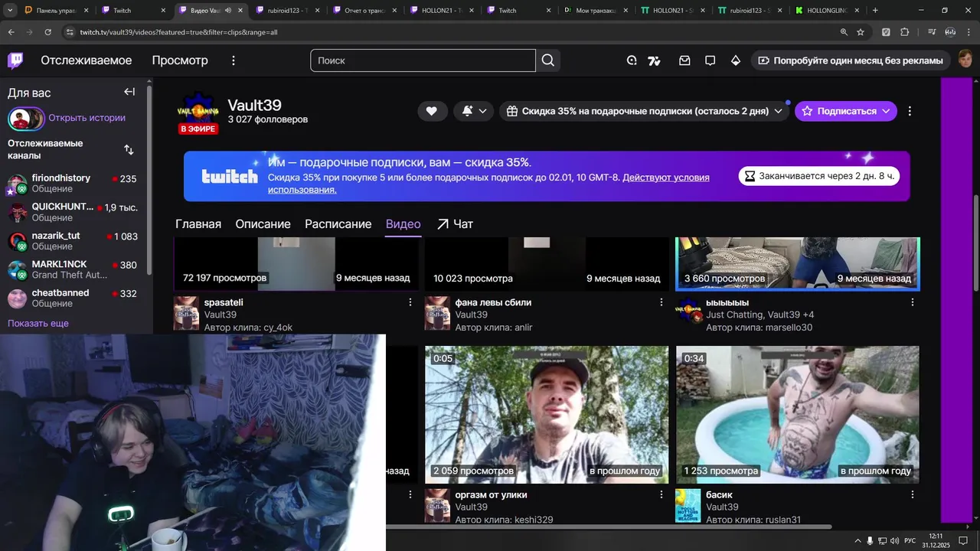This screenshot has width=980, height=551.
Task: Click Попробуйте один месяц без рекламы
Action: 851,60
